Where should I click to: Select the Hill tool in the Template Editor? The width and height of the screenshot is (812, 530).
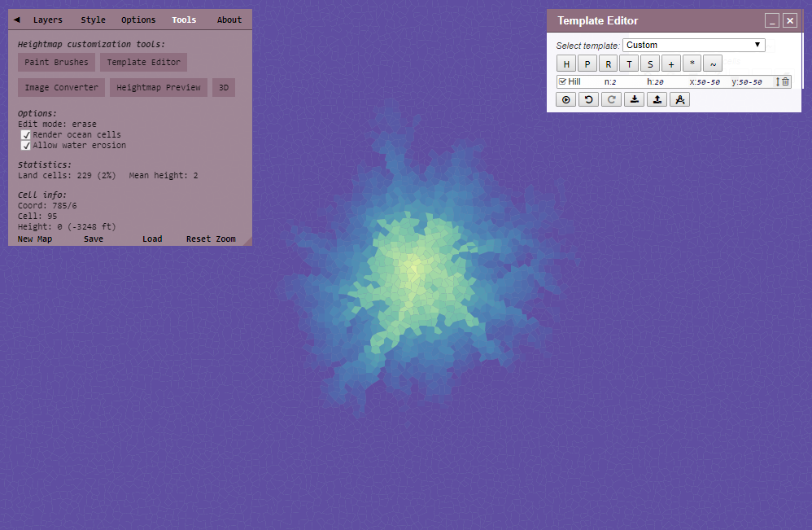[566, 64]
